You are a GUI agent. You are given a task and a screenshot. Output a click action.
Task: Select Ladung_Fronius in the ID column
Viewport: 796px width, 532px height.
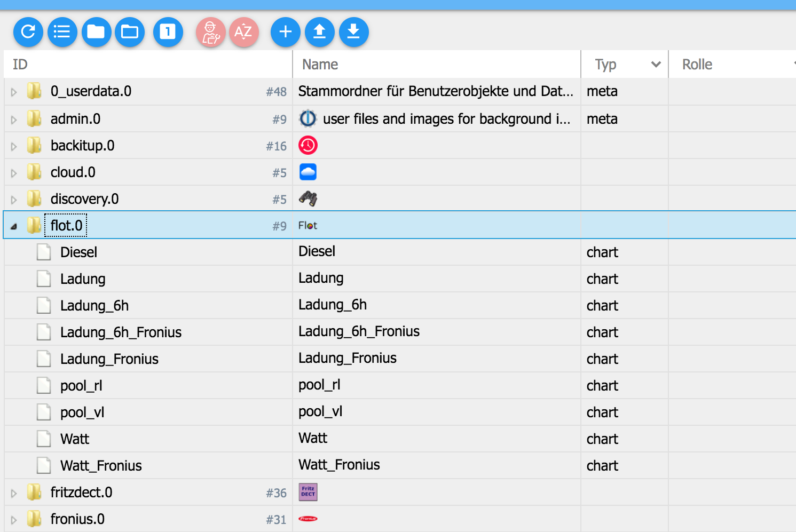(109, 359)
